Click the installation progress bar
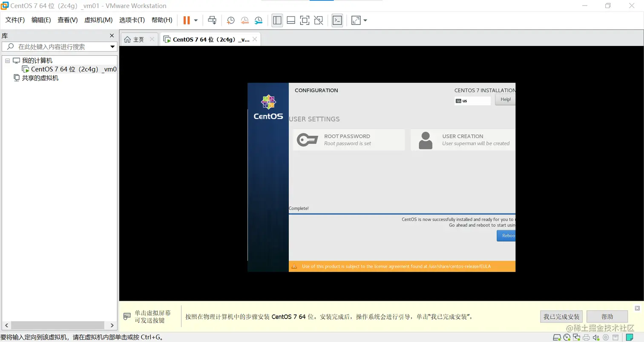This screenshot has width=644, height=342. (402, 214)
